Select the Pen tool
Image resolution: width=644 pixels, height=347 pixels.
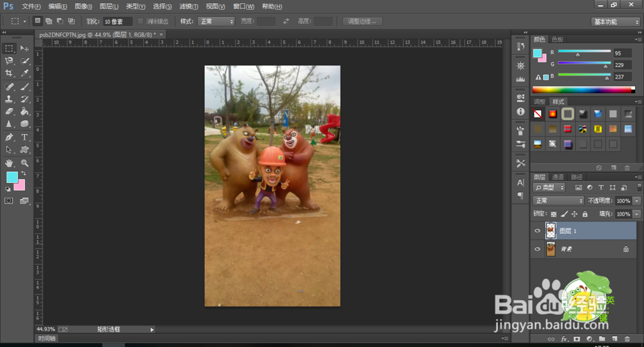click(x=9, y=137)
